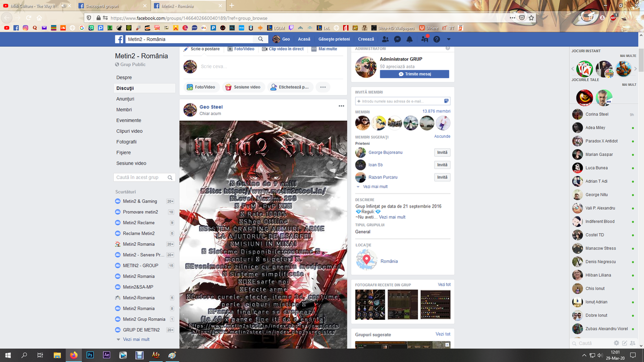Open the Messenger icon in Facebook header
Image resolution: width=644 pixels, height=362 pixels.
397,39
